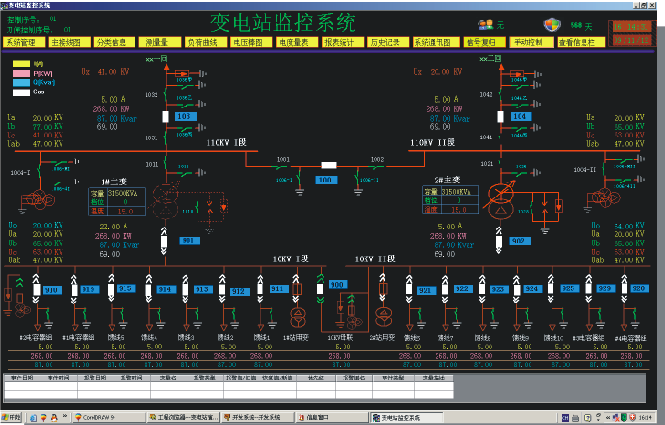665x425 pixels.
Task: Click the 1# station transformer symbol
Action: click(296, 317)
